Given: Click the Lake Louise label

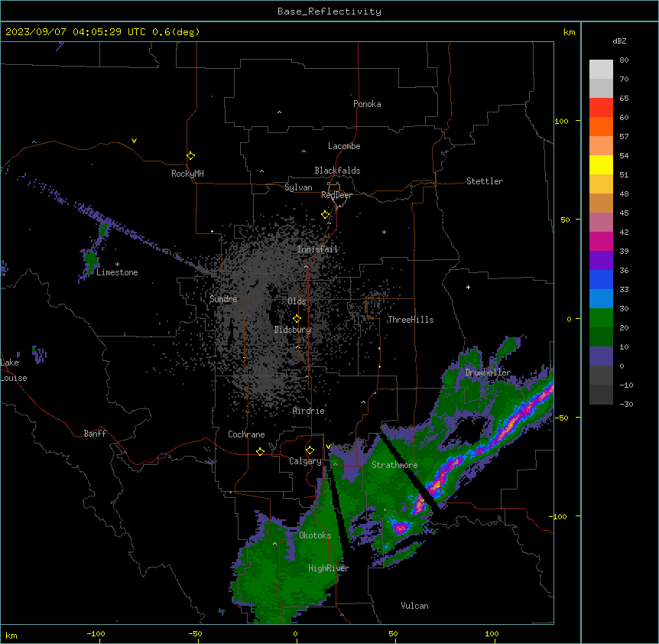Looking at the screenshot, I should [14, 370].
